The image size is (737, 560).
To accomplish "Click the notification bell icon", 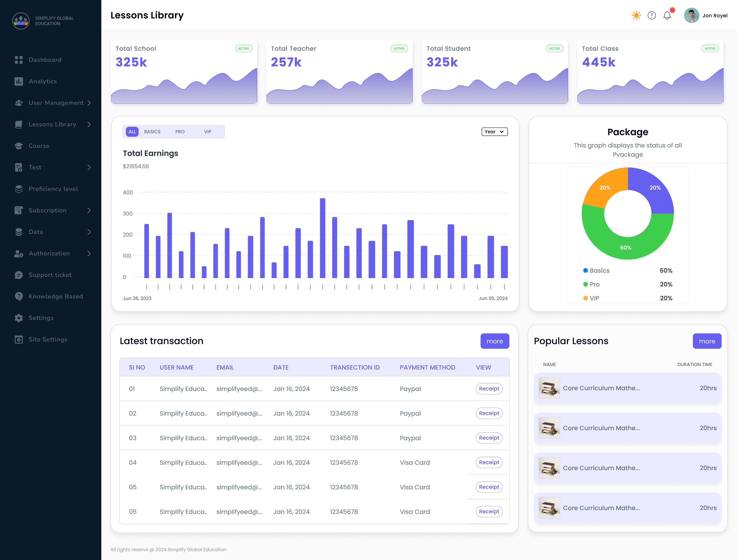I will (x=667, y=15).
